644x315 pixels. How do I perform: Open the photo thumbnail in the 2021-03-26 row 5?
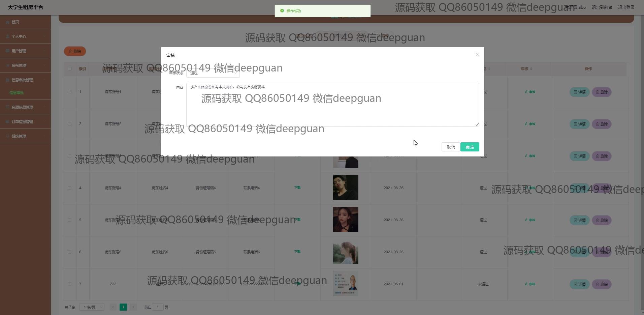(x=346, y=220)
